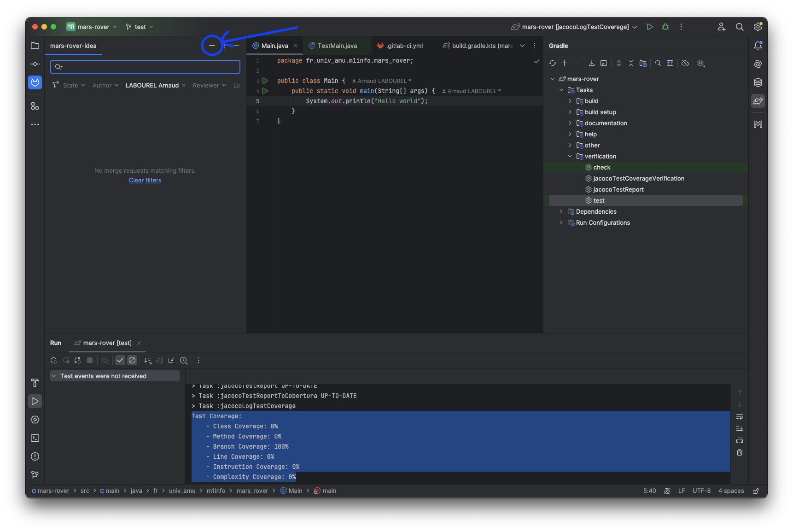793x532 pixels.
Task: Open Gradle build tool settings gear
Action: tap(701, 63)
